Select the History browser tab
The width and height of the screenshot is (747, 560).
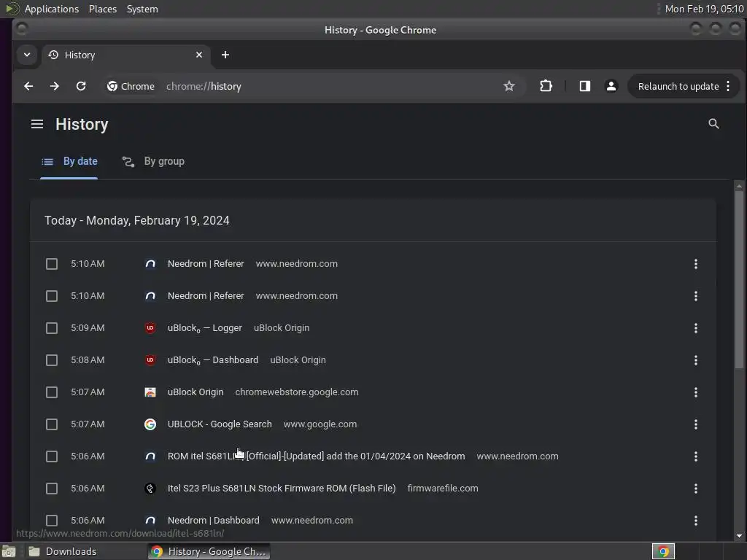coord(125,55)
